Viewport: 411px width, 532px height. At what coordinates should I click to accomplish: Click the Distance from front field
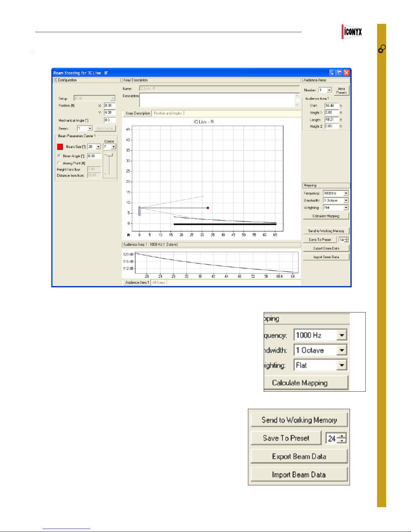(94, 175)
